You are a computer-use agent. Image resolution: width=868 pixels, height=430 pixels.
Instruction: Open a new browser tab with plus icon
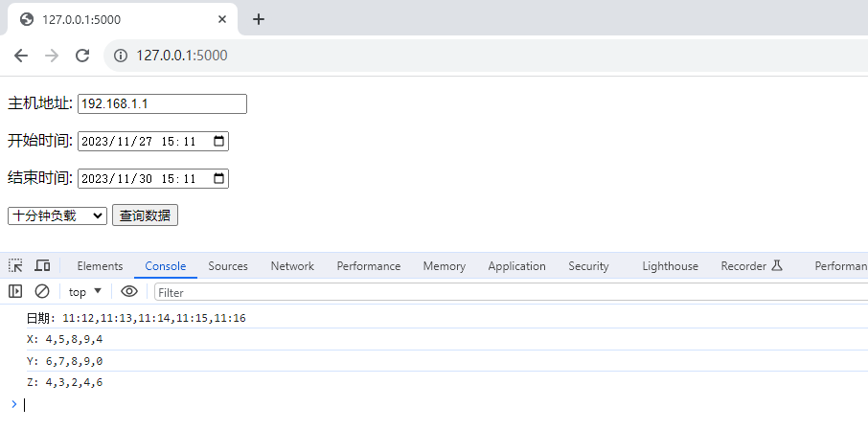click(x=258, y=19)
